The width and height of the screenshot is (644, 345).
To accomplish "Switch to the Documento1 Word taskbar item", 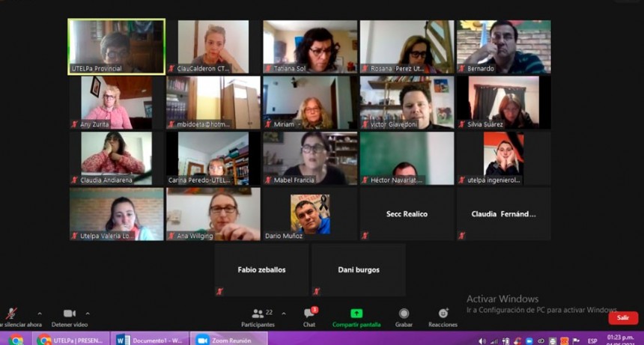I will [x=151, y=340].
